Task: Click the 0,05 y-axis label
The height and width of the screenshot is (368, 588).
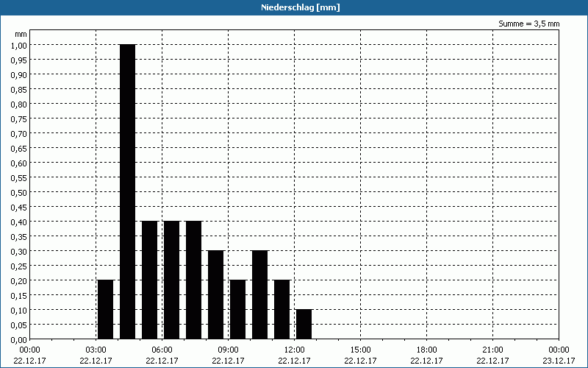Action: [x=19, y=325]
